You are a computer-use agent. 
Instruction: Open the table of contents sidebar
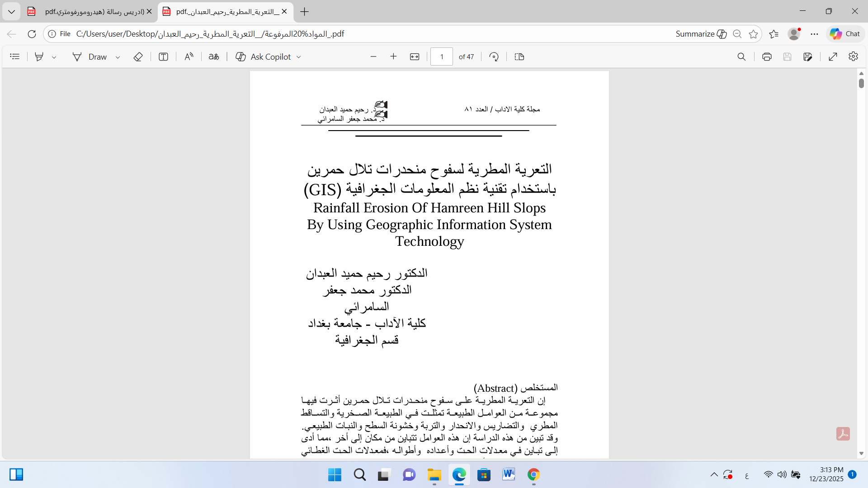pos(15,56)
